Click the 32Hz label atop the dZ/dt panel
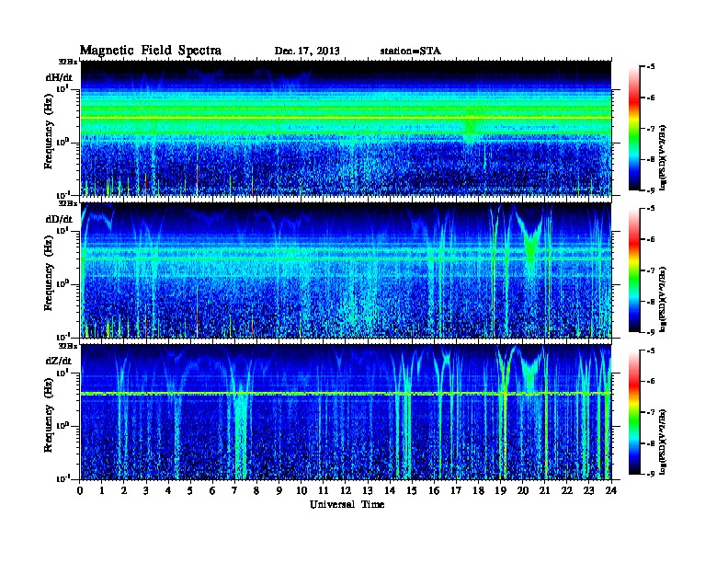Screen dimensions: 728x563 pos(68,346)
